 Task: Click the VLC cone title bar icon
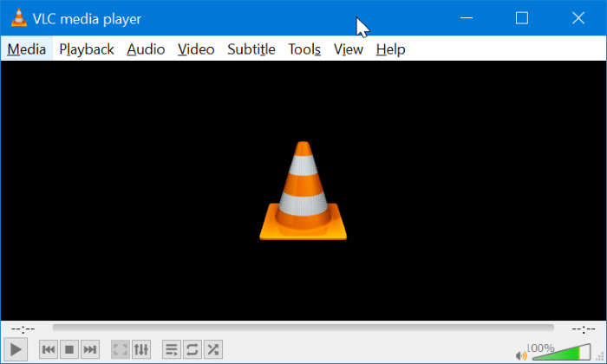(18, 18)
